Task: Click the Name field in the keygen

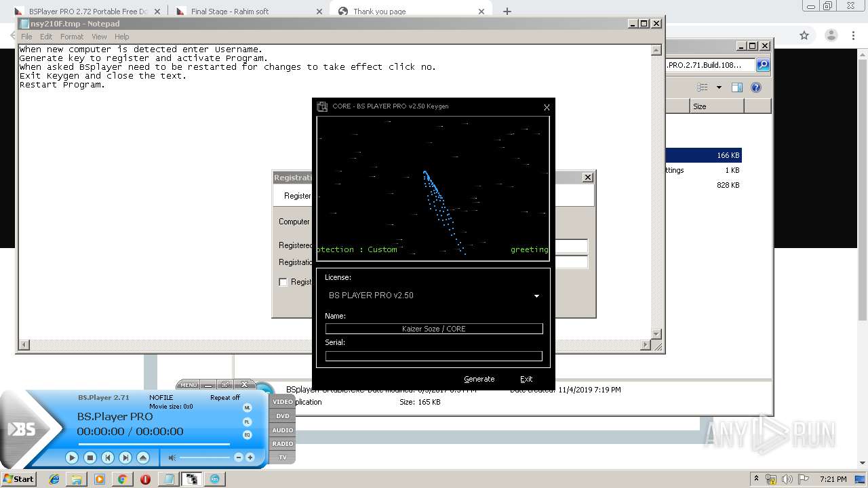Action: coord(434,329)
